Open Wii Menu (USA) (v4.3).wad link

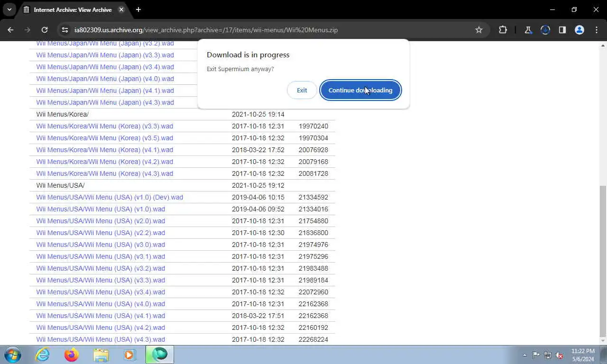tap(101, 339)
